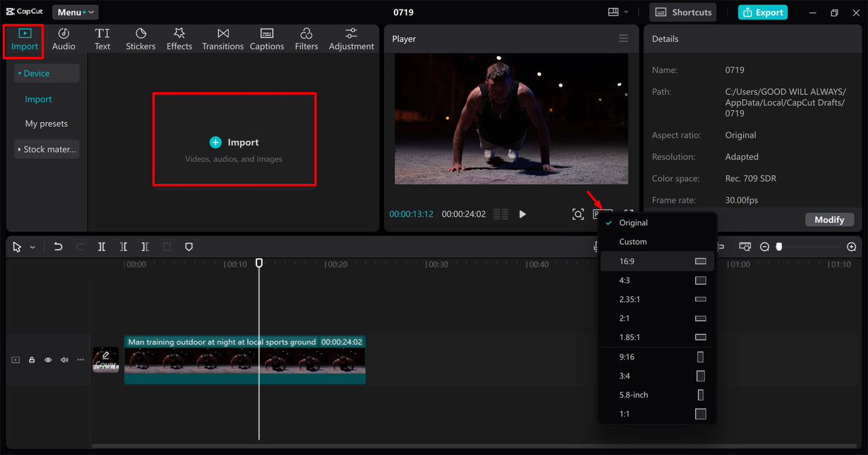Click the Modify button in Details
The height and width of the screenshot is (455, 868).
coord(829,220)
